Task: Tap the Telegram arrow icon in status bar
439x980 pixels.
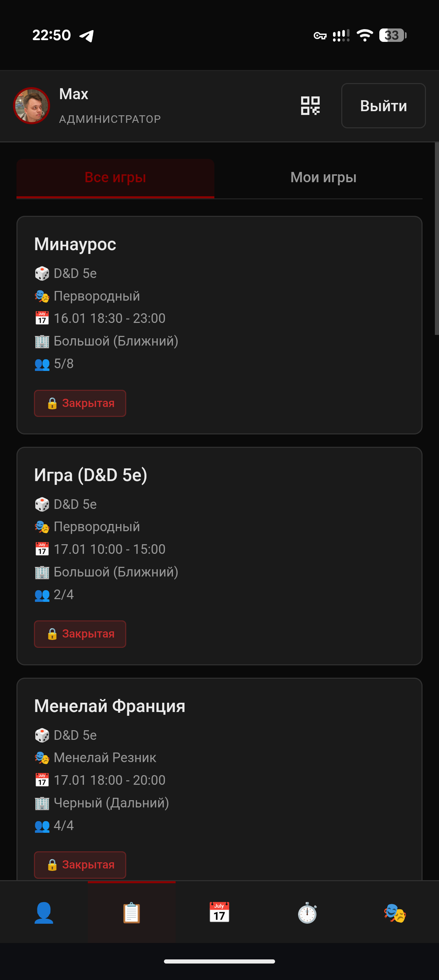Action: coord(87,36)
